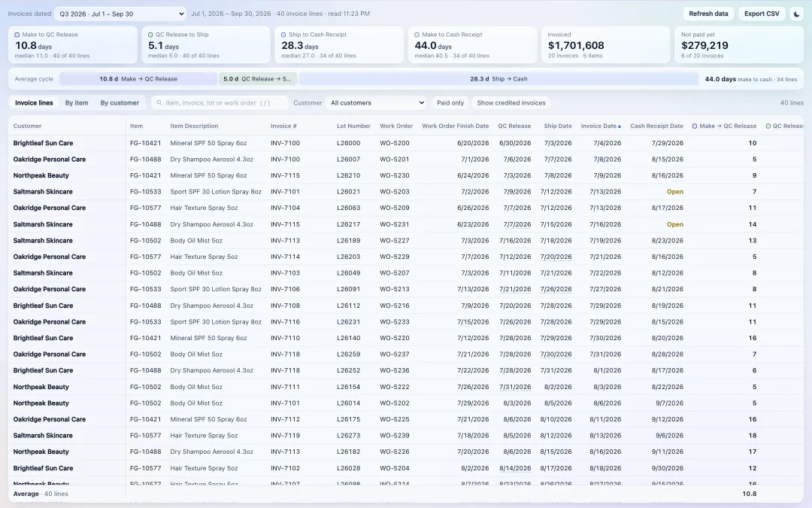
Task: Sort by QC Release column header
Action: point(514,126)
